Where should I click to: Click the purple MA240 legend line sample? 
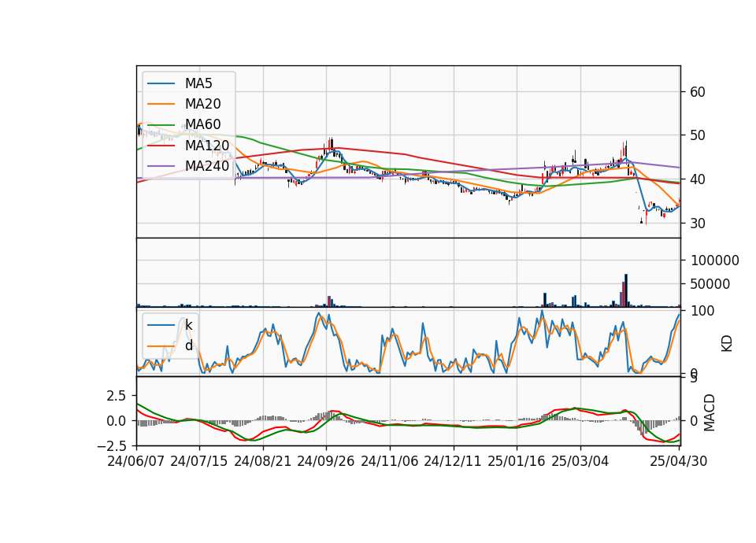pos(161,166)
